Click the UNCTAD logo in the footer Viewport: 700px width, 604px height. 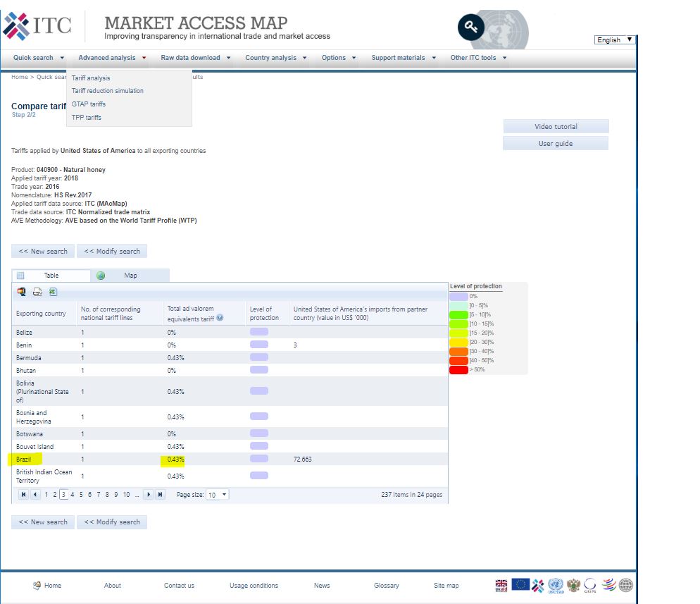(x=556, y=584)
